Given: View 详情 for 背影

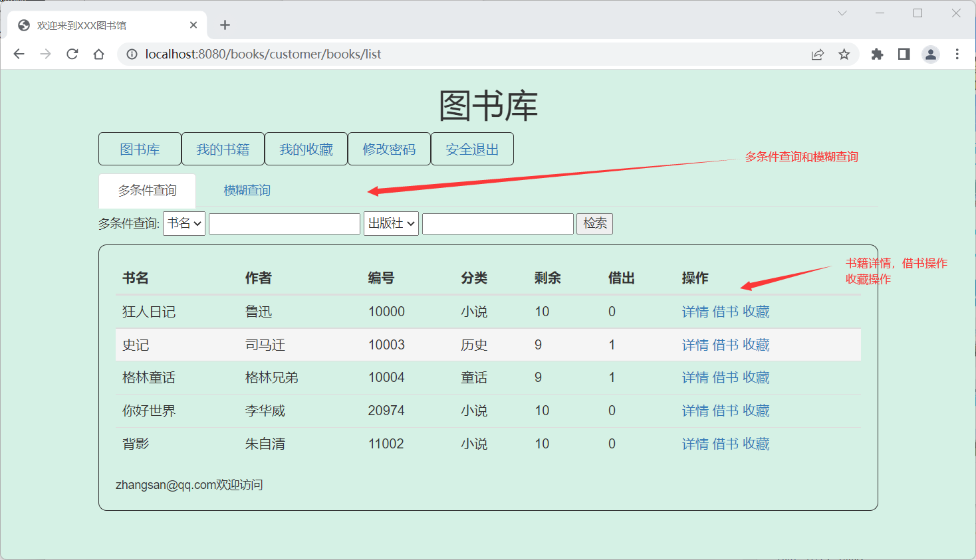Looking at the screenshot, I should (695, 444).
